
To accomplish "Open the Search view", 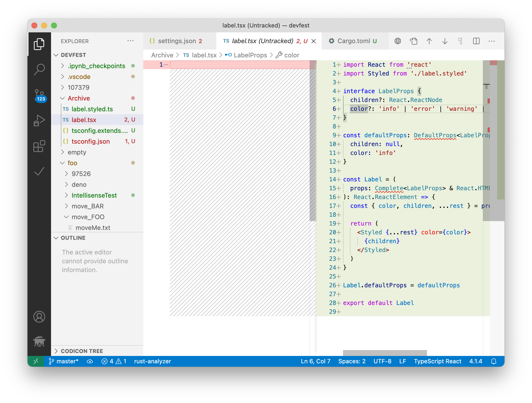I will 39,69.
